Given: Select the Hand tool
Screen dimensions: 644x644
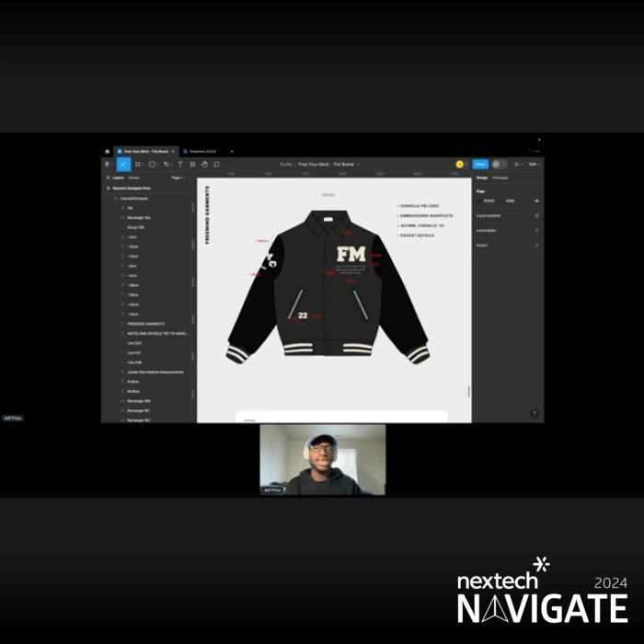Looking at the screenshot, I should pyautogui.click(x=205, y=165).
